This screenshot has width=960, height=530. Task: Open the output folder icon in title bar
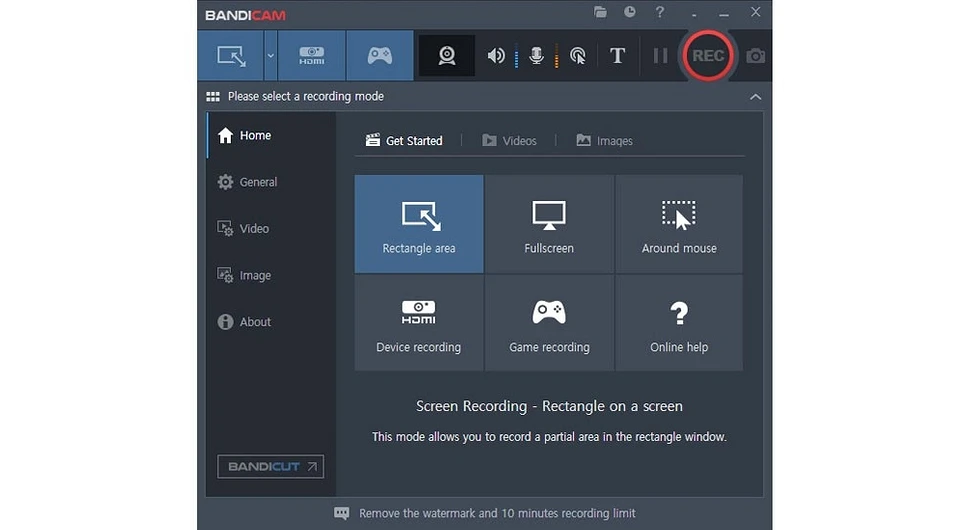click(600, 13)
